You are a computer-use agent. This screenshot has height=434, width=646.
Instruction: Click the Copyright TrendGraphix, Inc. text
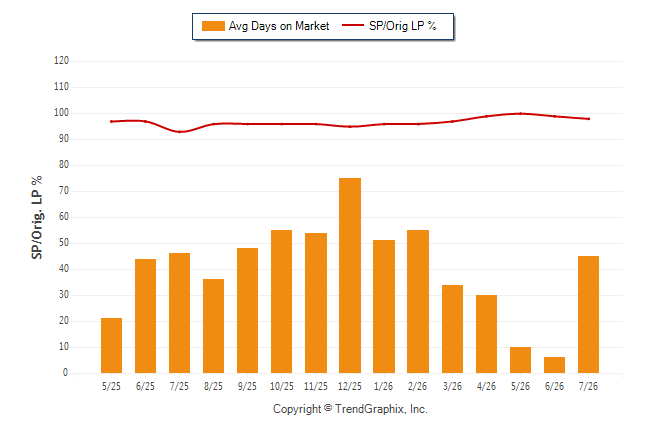click(350, 409)
